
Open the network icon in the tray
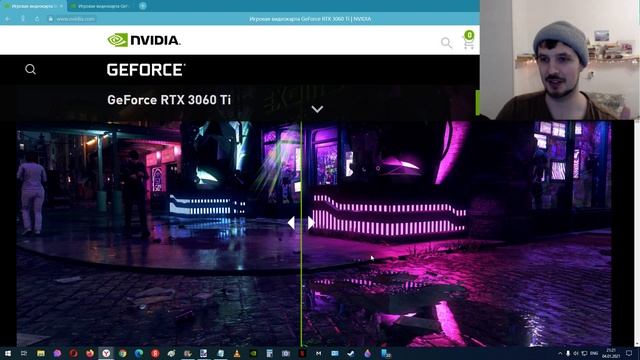(x=584, y=353)
